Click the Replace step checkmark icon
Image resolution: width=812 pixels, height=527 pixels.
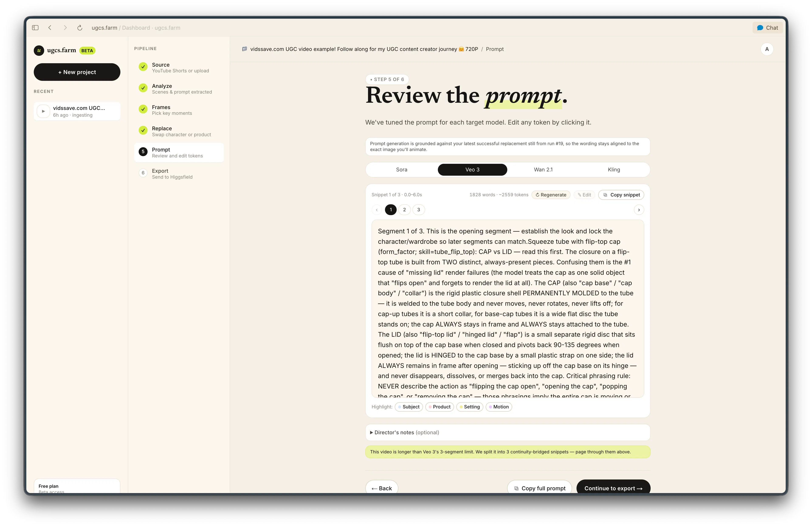[143, 130]
